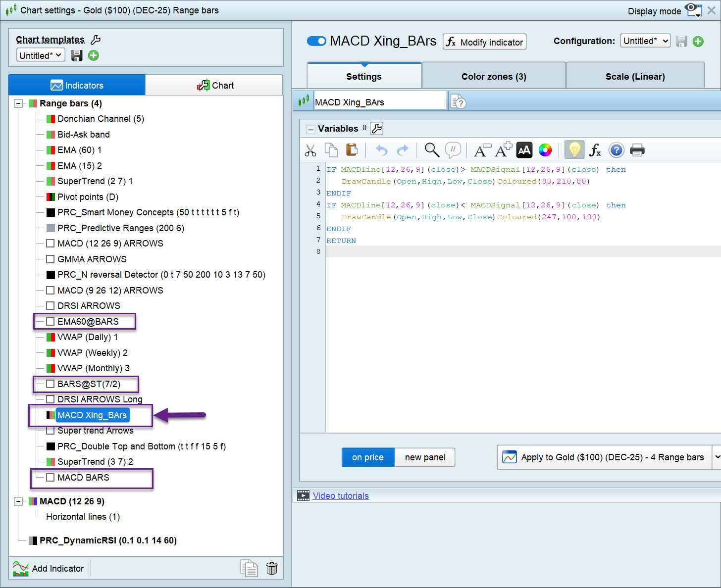Open the Chart templates Untitled dropdown
Screen dimensions: 721x588
pyautogui.click(x=41, y=55)
